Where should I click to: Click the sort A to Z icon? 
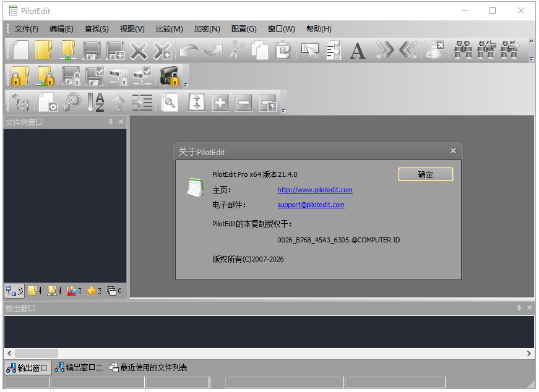point(95,102)
